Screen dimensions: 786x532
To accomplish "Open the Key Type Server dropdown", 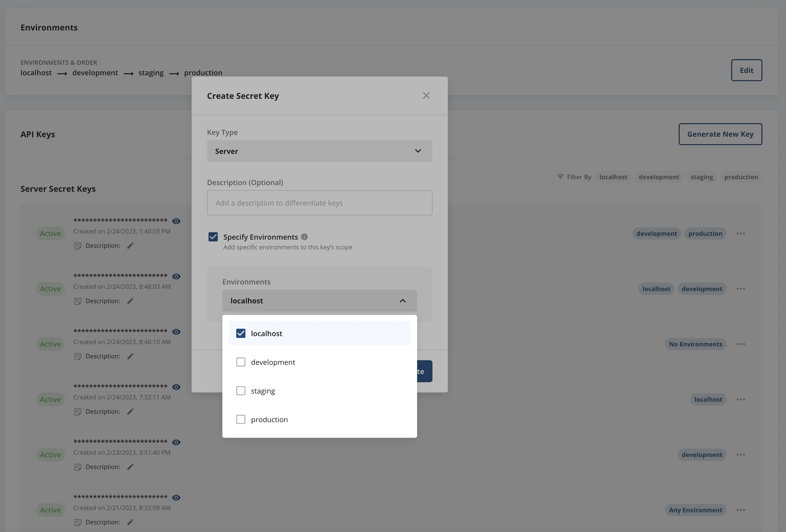I will (319, 151).
